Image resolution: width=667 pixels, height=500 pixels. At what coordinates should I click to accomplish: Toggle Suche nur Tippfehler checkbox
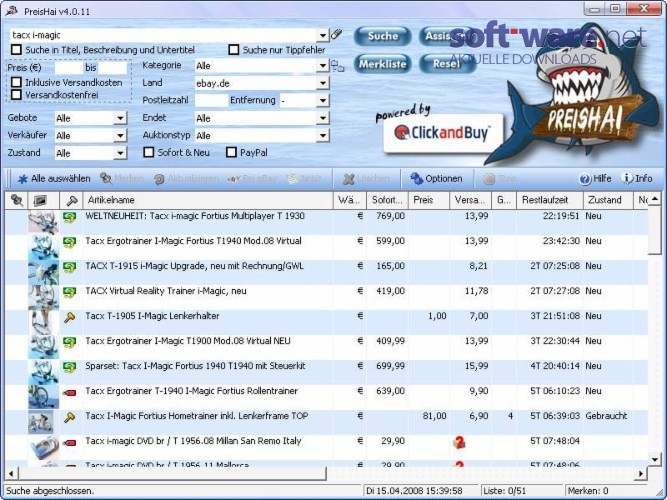point(234,50)
